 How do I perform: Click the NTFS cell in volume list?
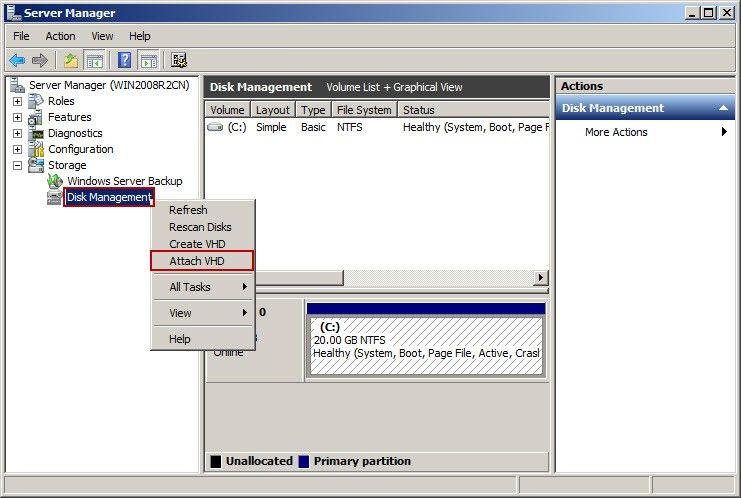(350, 127)
